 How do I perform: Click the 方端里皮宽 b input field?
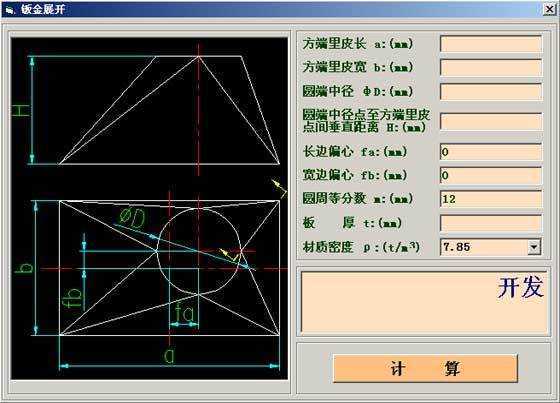[x=491, y=68]
